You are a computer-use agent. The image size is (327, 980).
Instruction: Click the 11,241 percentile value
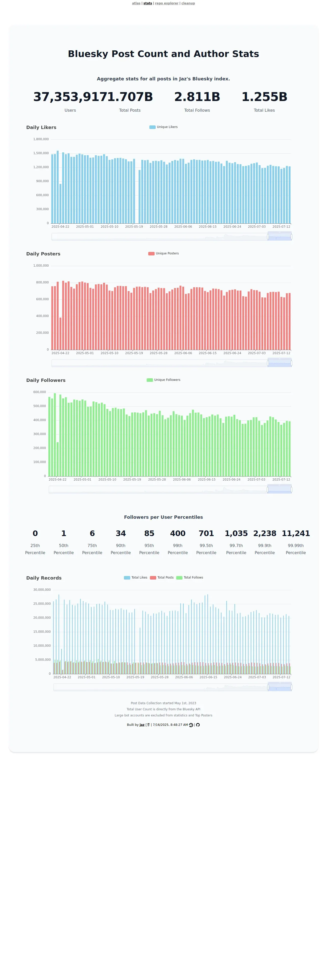click(296, 533)
